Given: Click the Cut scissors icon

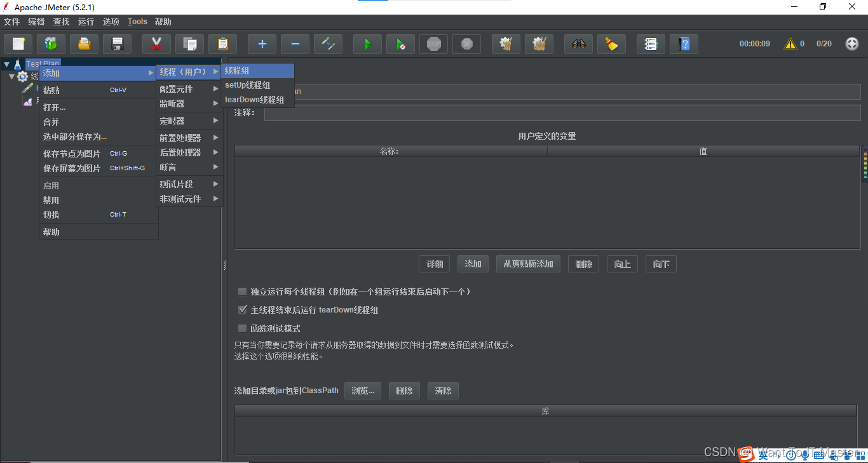Looking at the screenshot, I should click(156, 44).
